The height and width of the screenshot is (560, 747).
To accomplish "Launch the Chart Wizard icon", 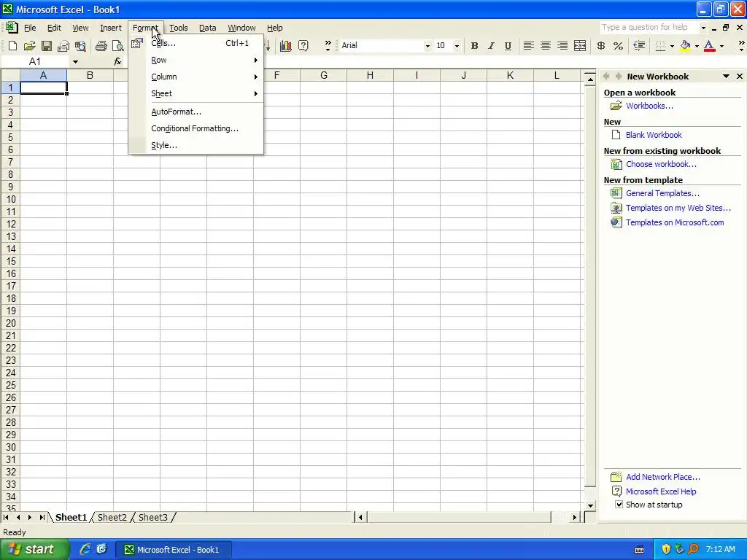I will pos(286,46).
